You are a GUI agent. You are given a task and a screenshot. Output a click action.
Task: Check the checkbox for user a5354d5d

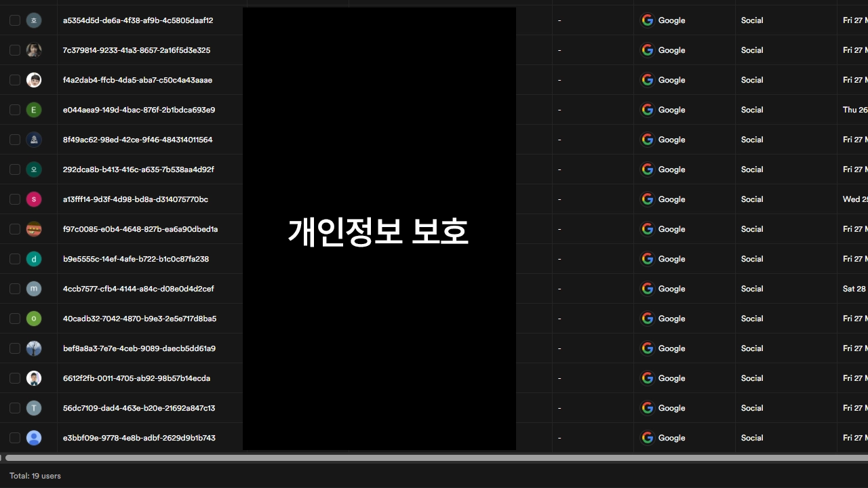click(14, 20)
